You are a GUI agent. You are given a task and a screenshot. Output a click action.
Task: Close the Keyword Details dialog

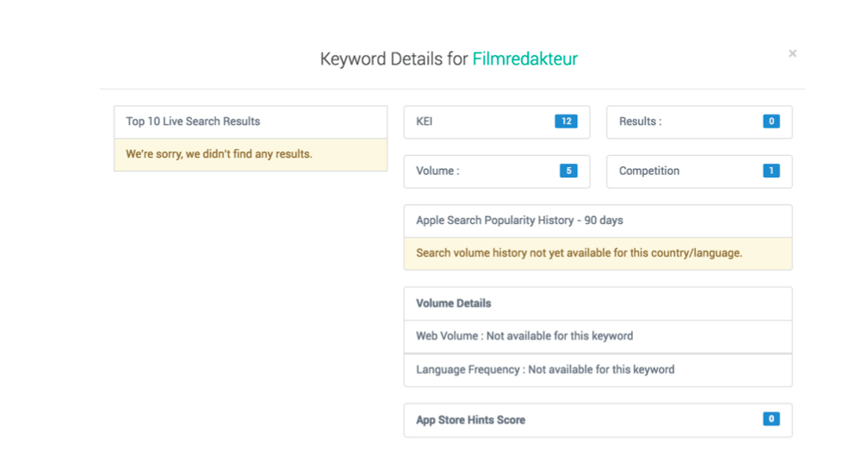coord(792,53)
